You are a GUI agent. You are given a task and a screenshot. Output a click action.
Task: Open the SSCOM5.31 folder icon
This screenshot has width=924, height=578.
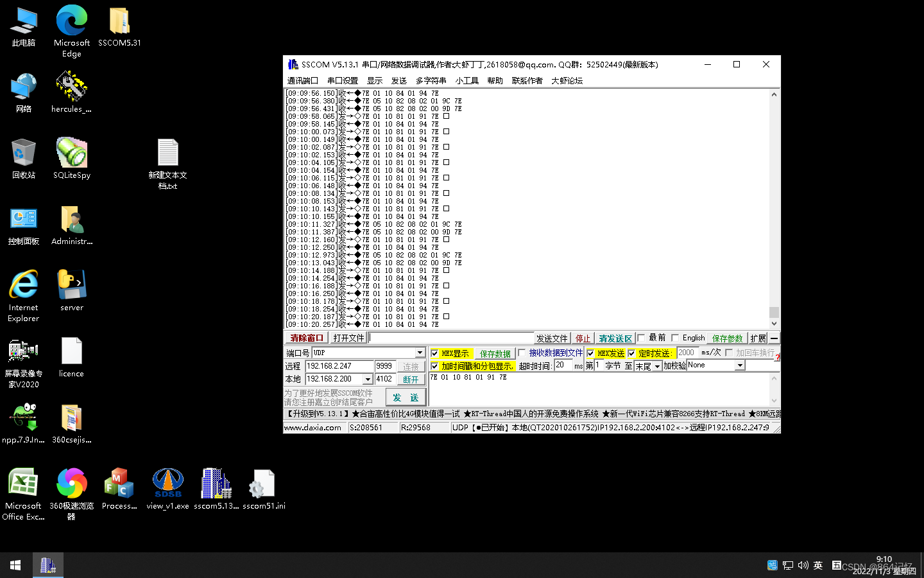(x=119, y=27)
